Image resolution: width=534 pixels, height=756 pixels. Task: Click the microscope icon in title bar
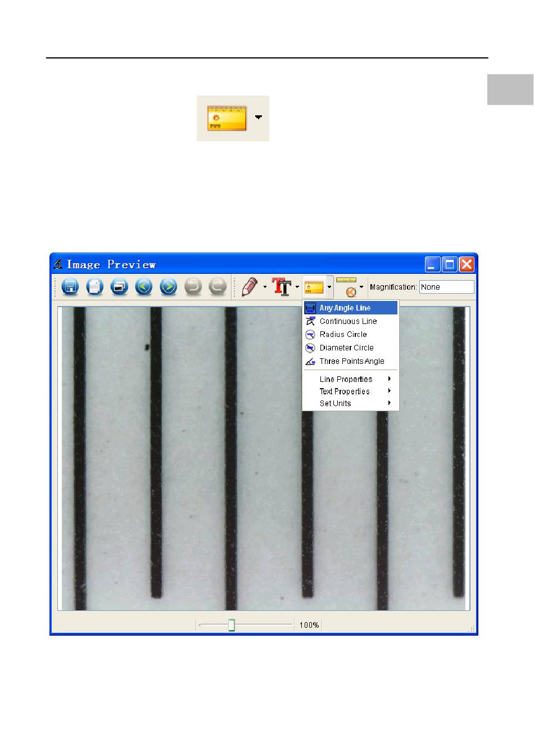coord(58,264)
